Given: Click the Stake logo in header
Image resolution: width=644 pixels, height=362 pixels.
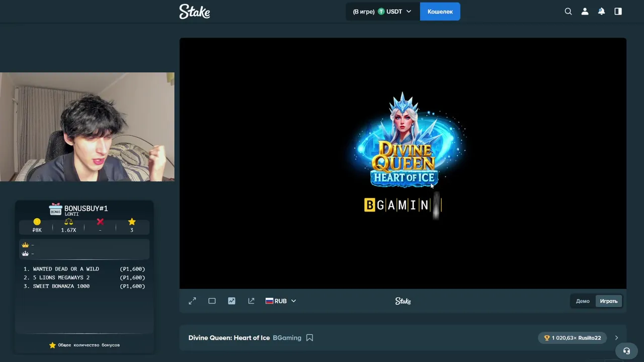Looking at the screenshot, I should click(x=195, y=11).
